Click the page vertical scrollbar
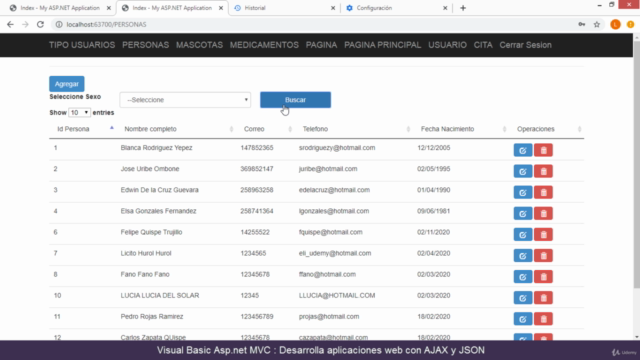 pos(637,163)
